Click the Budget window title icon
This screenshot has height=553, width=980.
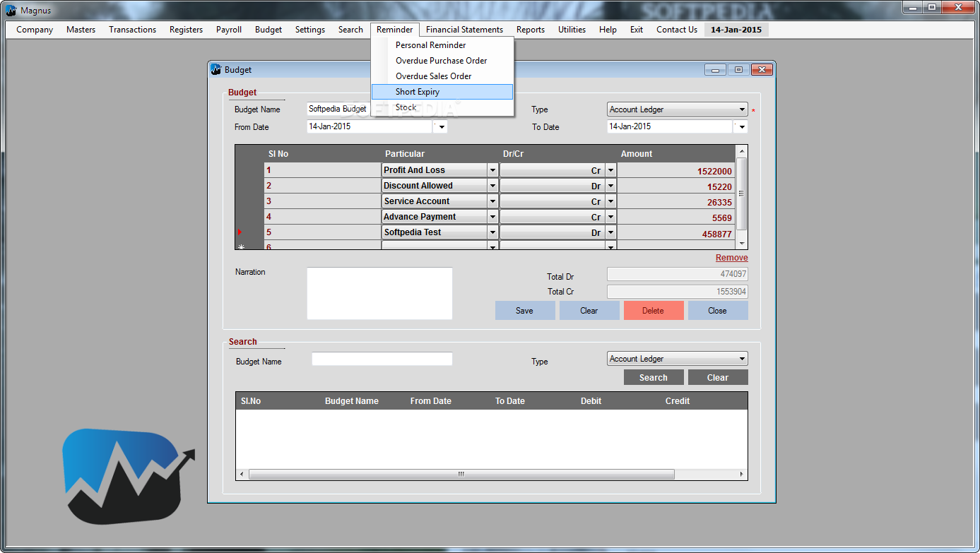tap(216, 69)
